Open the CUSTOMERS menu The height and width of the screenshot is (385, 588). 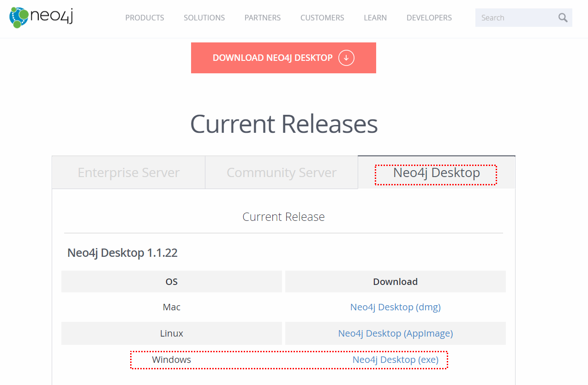click(x=322, y=18)
